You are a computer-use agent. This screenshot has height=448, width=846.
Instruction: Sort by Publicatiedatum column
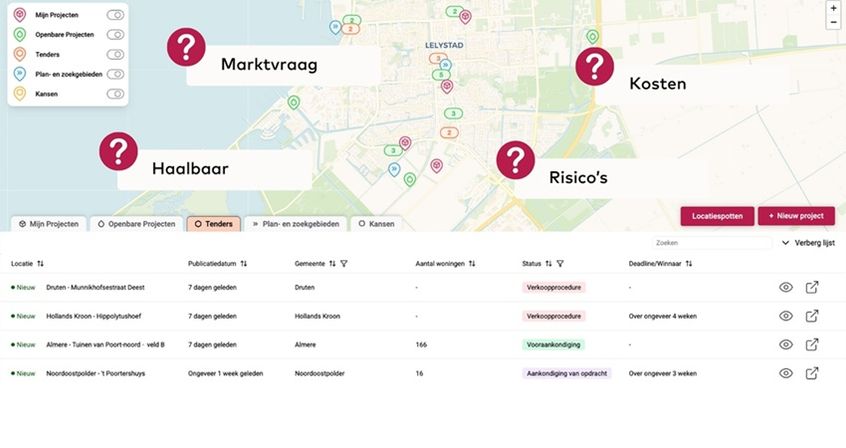click(244, 264)
